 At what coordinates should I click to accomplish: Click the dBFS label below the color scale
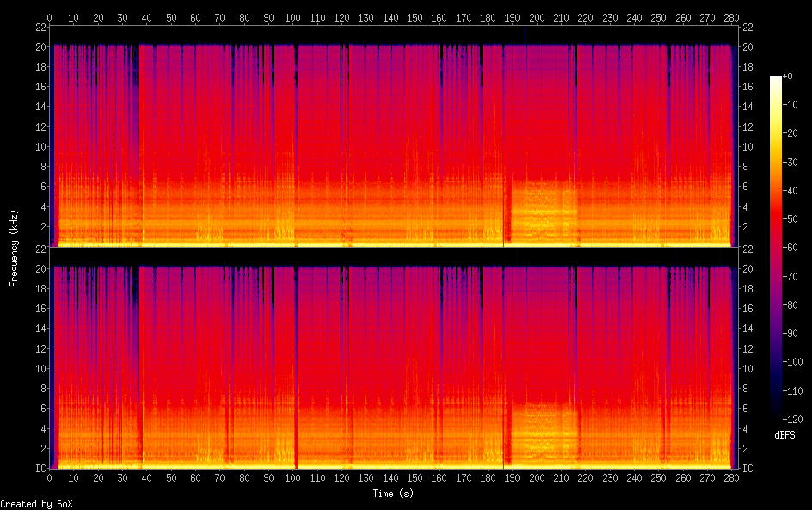784,435
